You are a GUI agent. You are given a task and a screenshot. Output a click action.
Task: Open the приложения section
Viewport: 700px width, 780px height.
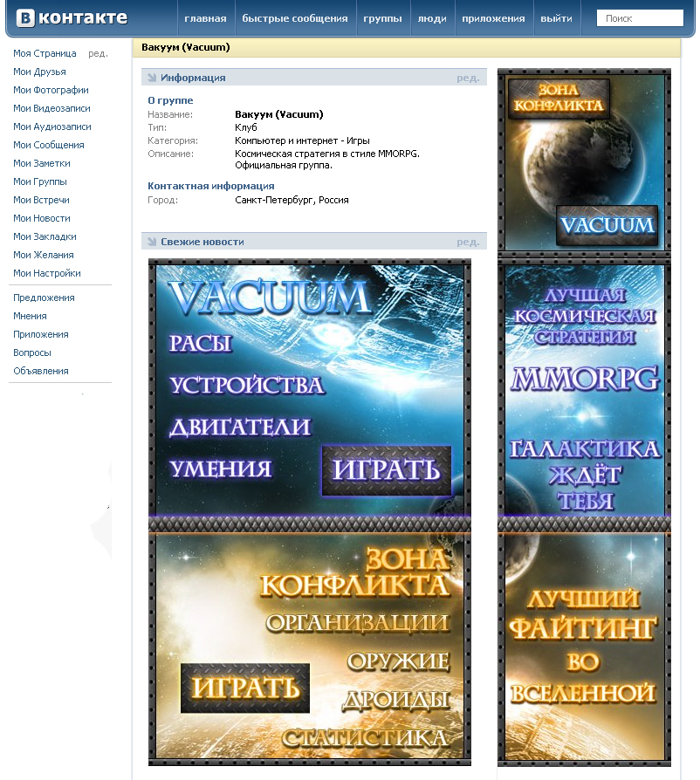click(x=494, y=17)
